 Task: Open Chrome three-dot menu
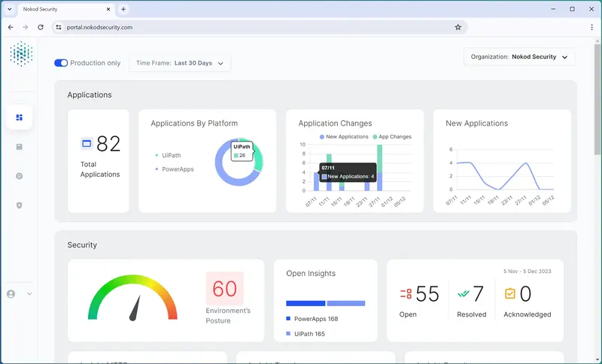591,27
